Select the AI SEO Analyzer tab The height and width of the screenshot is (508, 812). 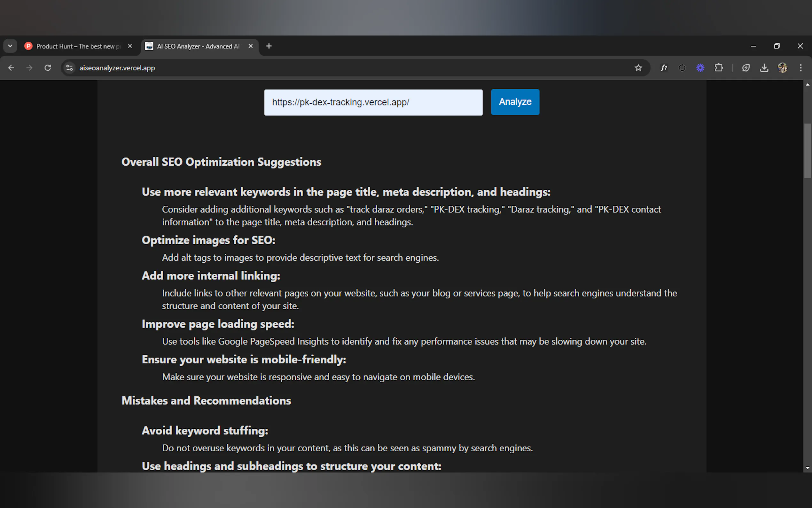198,46
